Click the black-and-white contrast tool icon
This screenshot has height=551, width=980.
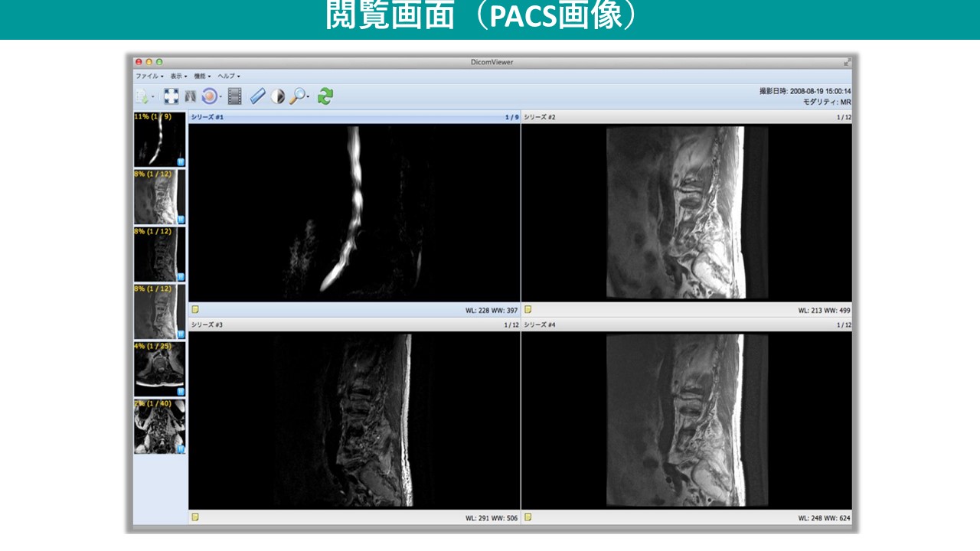277,96
